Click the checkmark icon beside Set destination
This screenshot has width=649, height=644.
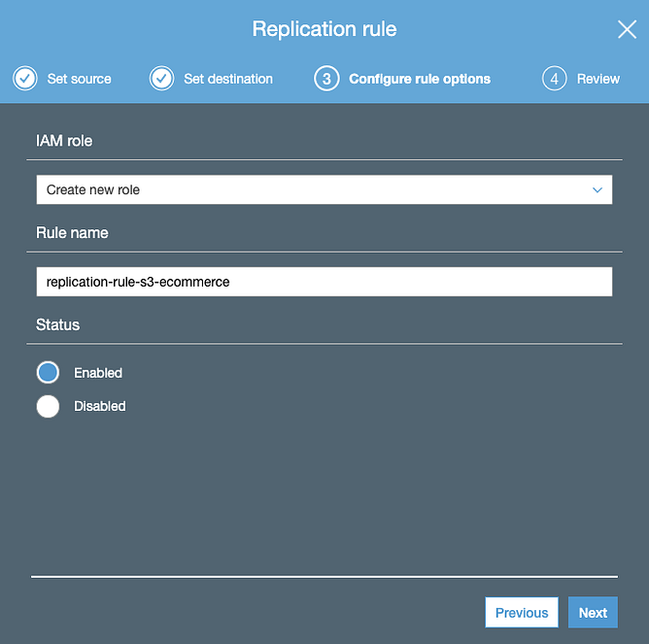coord(161,79)
